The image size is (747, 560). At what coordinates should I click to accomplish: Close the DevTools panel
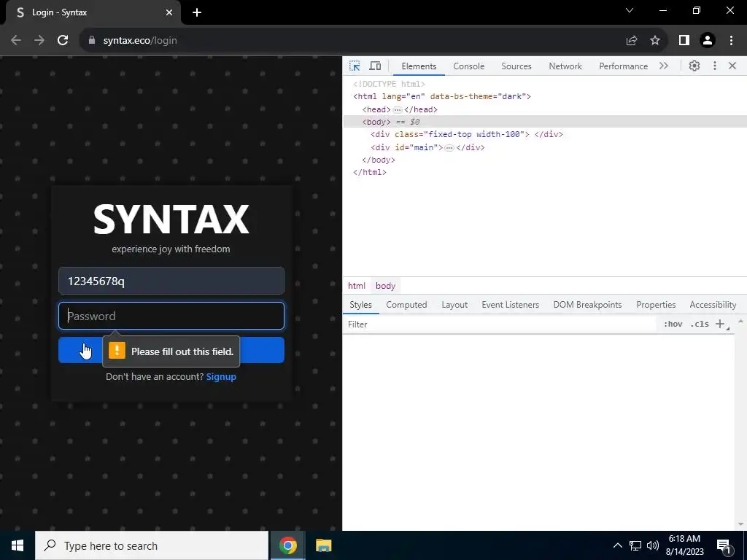[x=732, y=66]
